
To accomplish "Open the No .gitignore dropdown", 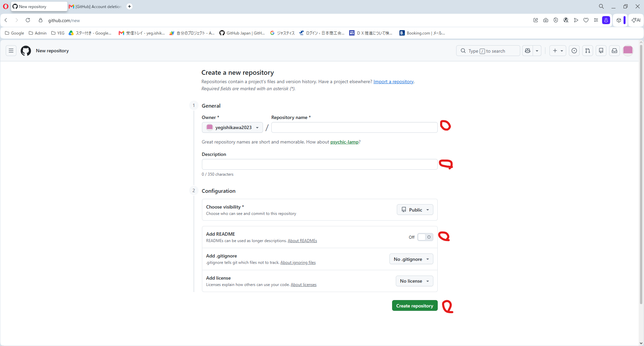I will (411, 259).
